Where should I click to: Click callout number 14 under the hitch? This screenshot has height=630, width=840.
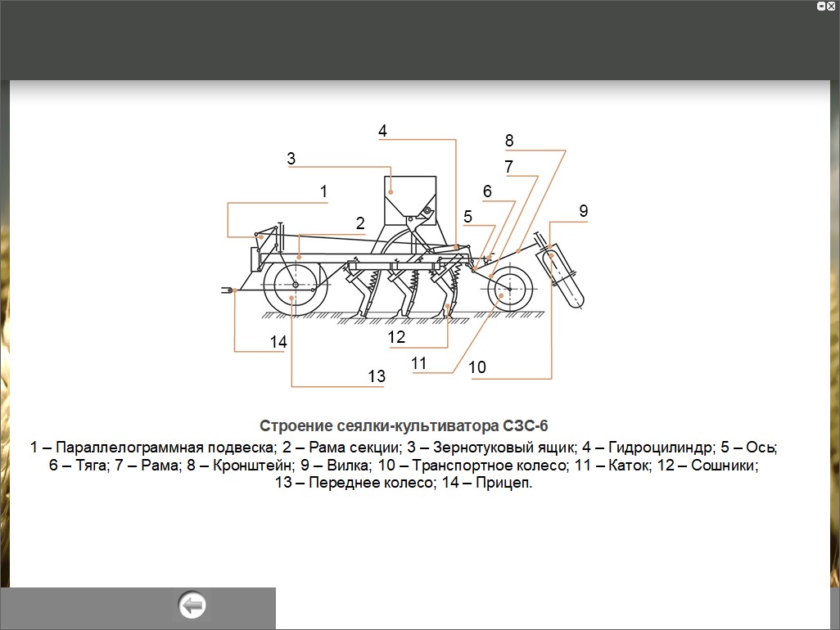click(x=279, y=342)
